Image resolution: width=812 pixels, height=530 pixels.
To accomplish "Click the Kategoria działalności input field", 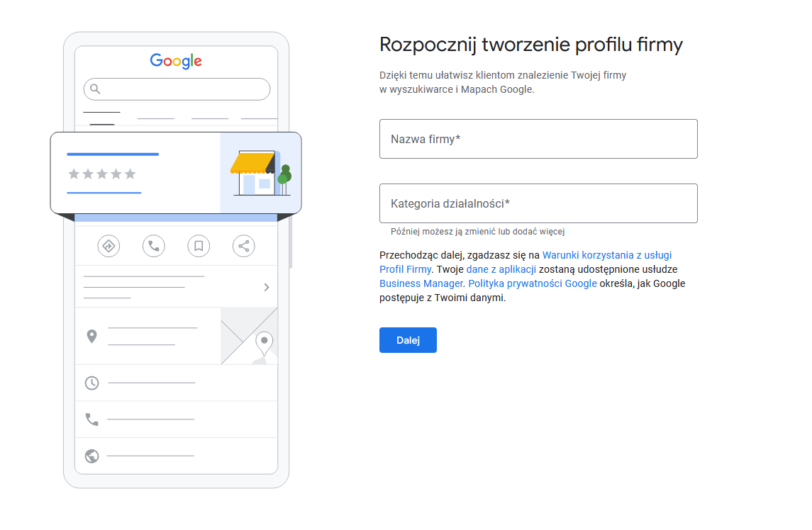I will click(538, 203).
